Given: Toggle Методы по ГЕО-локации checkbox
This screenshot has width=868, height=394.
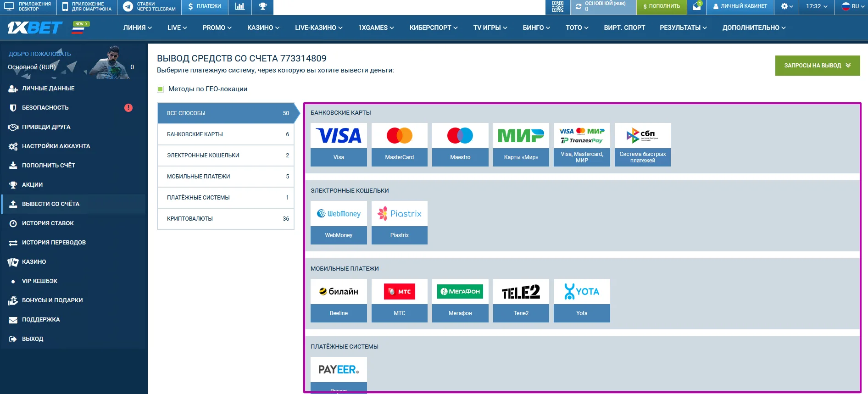Looking at the screenshot, I should point(161,89).
